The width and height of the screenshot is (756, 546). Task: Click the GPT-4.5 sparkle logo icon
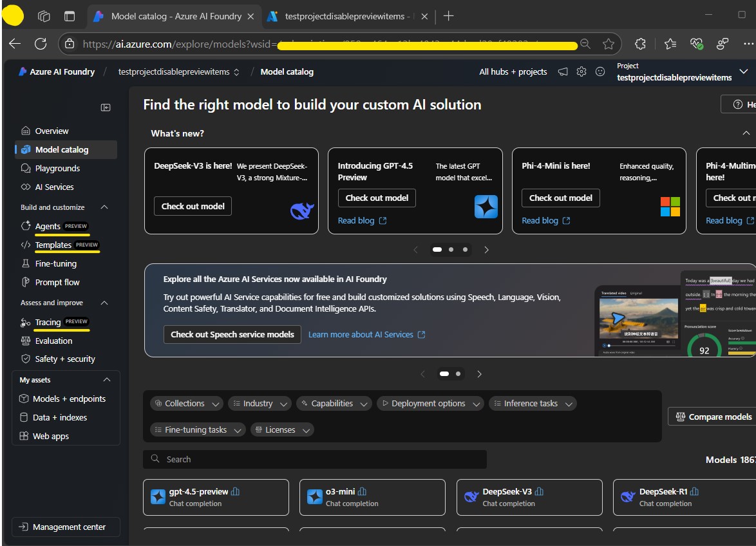coord(486,207)
